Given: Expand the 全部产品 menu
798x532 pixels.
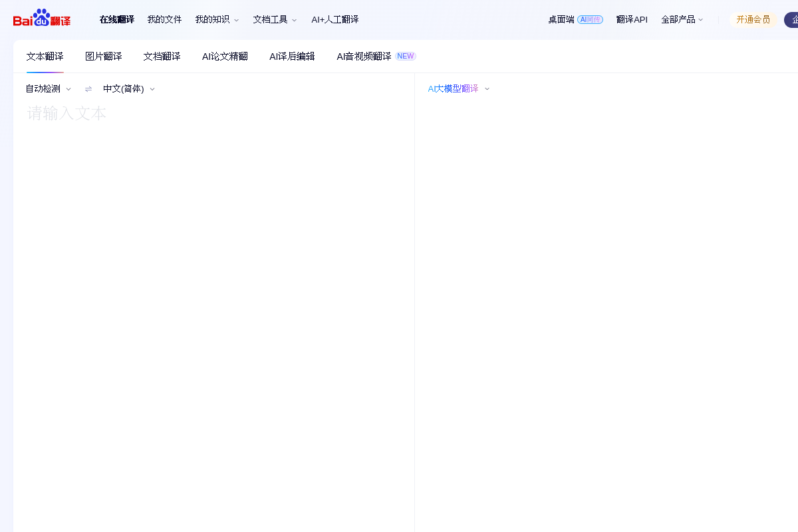Looking at the screenshot, I should pyautogui.click(x=682, y=19).
